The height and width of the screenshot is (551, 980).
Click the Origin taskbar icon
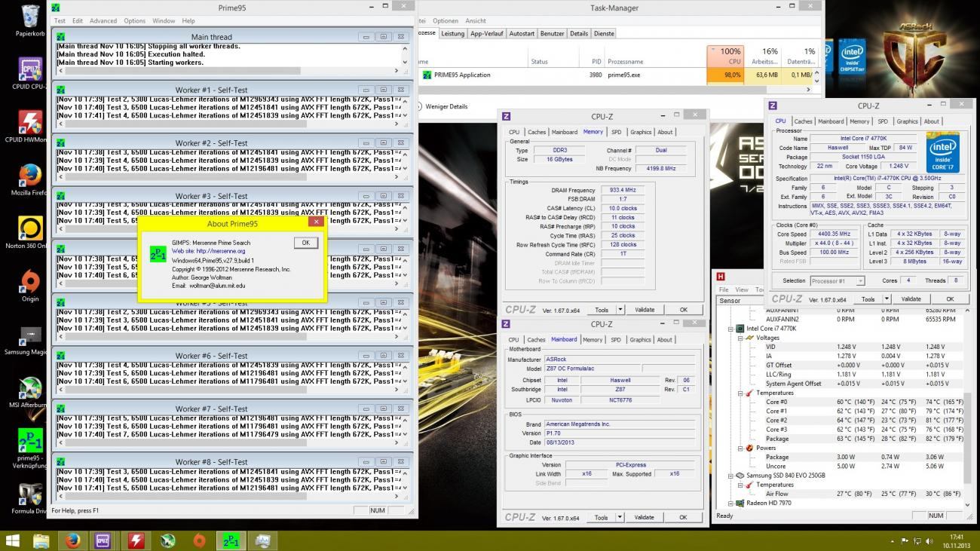(200, 540)
